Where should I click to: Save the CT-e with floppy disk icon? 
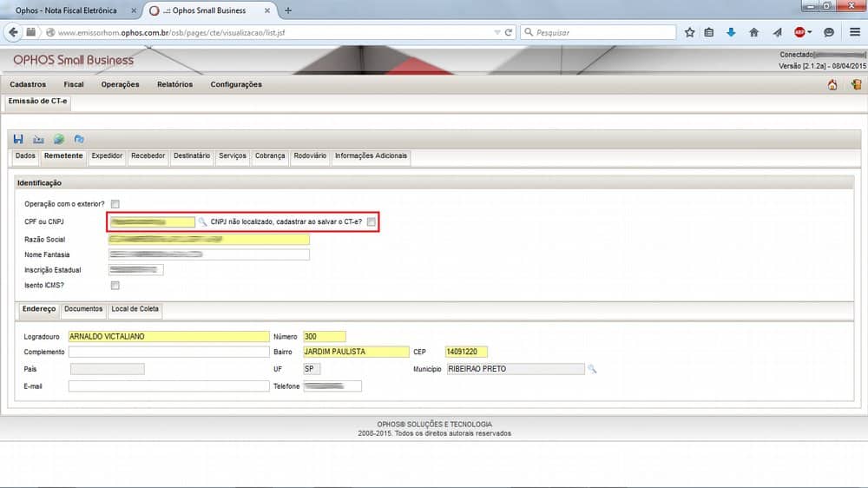coord(18,139)
